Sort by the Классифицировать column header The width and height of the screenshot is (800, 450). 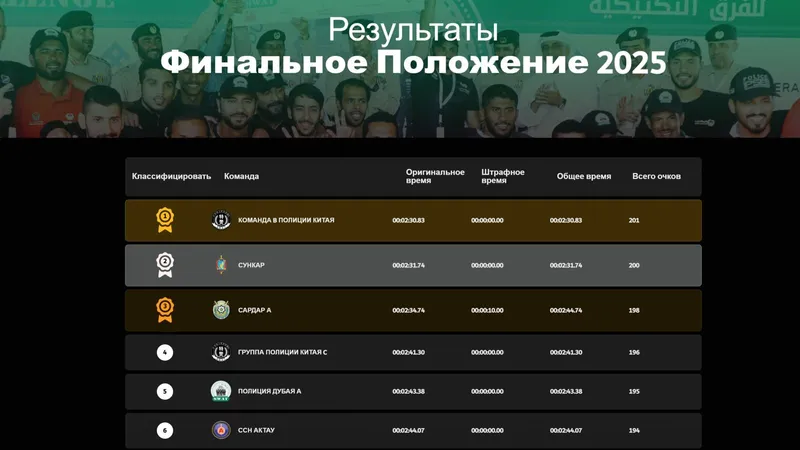tap(171, 176)
